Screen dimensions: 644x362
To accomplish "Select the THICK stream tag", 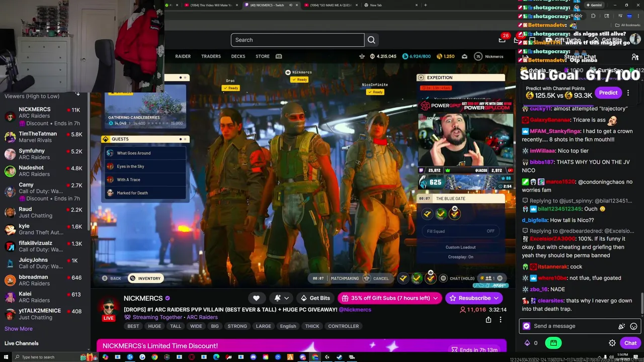I will (312, 326).
